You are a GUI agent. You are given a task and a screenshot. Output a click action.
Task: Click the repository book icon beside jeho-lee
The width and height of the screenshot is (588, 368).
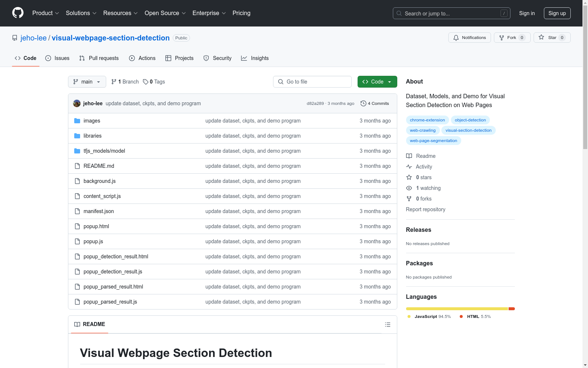coord(15,38)
